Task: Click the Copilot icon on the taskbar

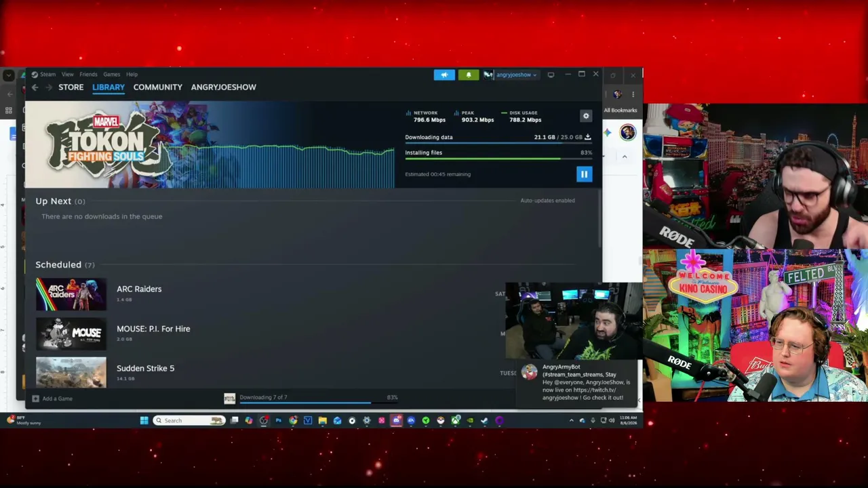Action: pos(249,420)
